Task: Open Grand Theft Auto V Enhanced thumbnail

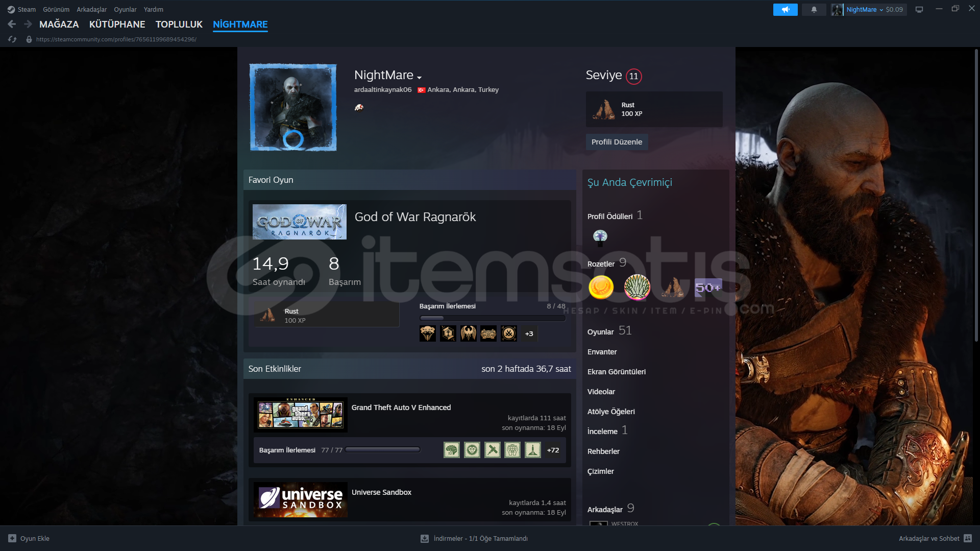Action: [x=301, y=415]
